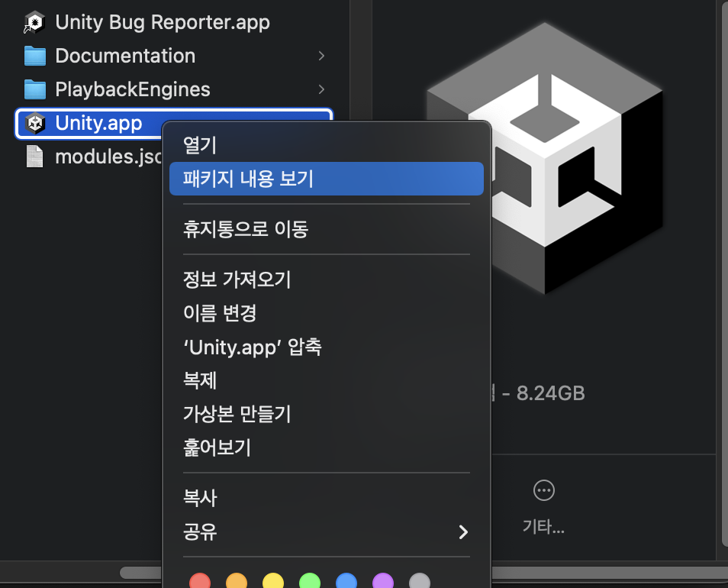Image resolution: width=728 pixels, height=588 pixels.
Task: Expand the Documentation folder chevron
Action: coord(321,56)
